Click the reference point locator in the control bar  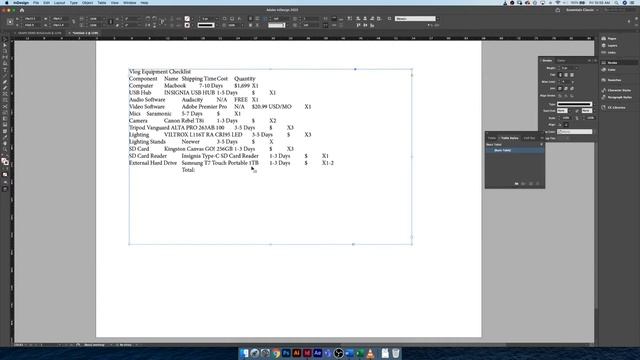[10, 22]
